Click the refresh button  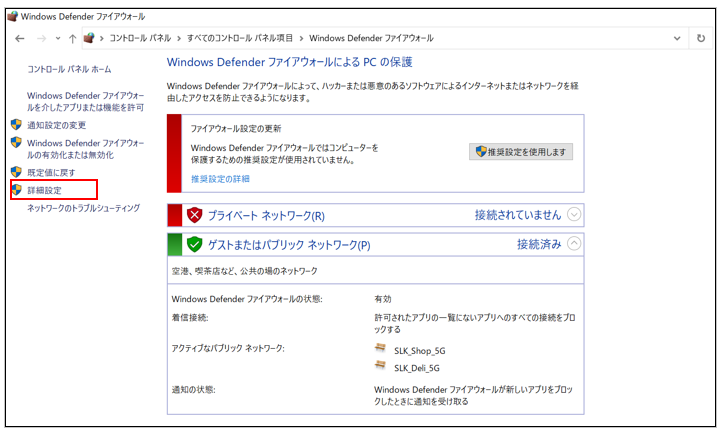701,38
